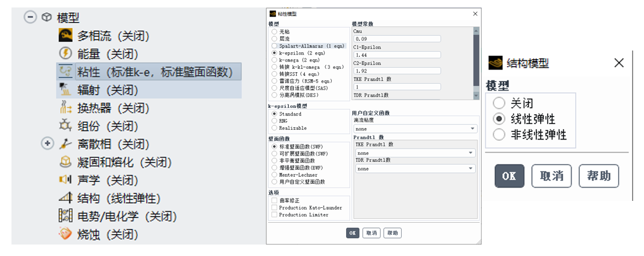Enable the Production Limiter checkbox
Image resolution: width=644 pixels, height=256 pixels.
tap(274, 215)
